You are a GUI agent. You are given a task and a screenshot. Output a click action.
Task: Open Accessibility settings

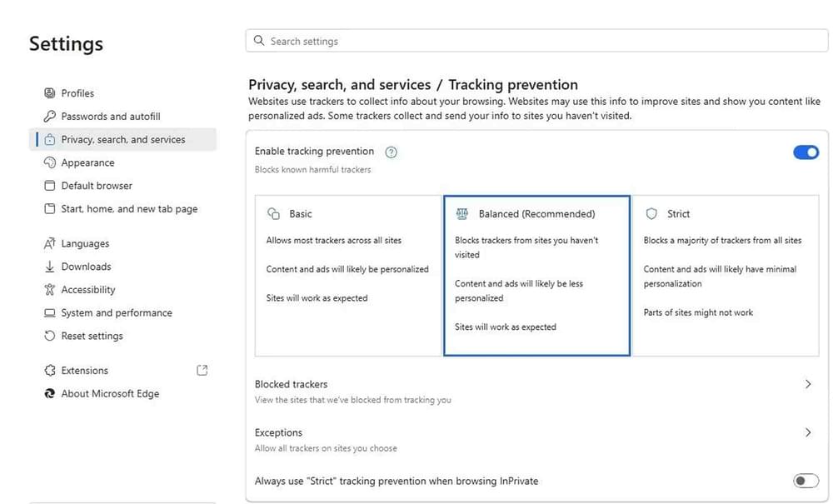tap(87, 290)
